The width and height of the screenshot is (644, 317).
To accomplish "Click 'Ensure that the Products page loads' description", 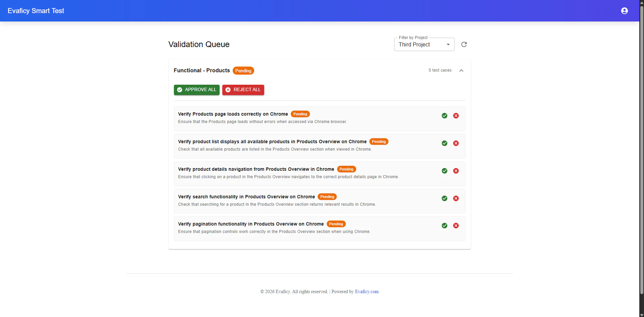I will [x=263, y=122].
